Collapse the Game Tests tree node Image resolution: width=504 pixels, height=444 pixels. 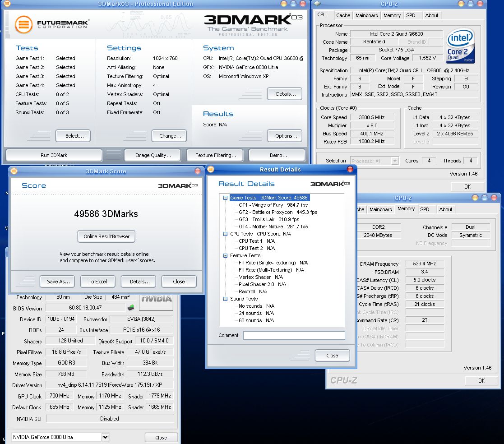(225, 198)
